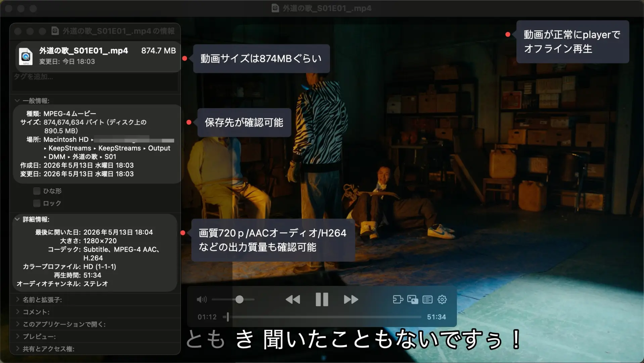The width and height of the screenshot is (644, 363).
Task: Collapse the 詳細情報 section
Action: click(17, 219)
